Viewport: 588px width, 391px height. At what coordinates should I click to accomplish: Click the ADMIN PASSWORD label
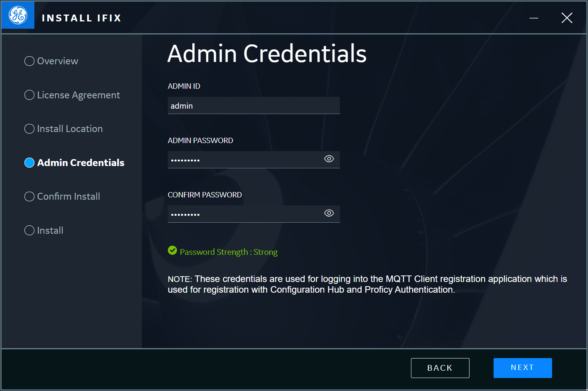pos(200,140)
